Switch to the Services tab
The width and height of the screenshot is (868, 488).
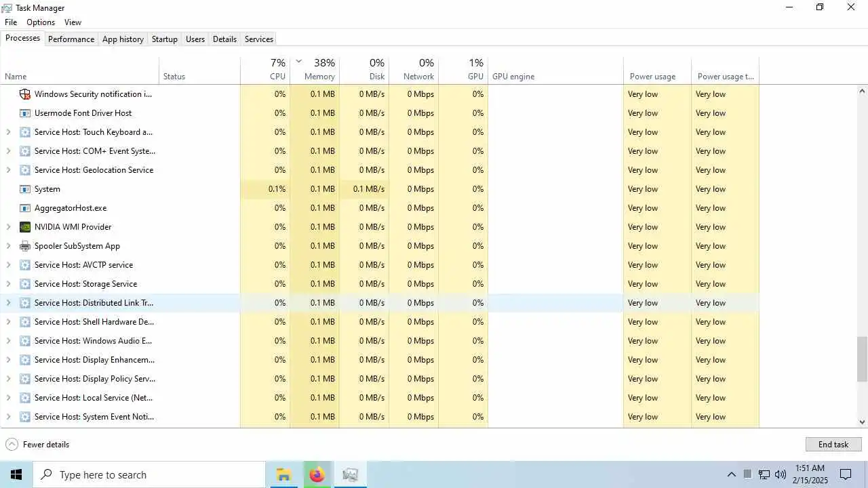(x=259, y=39)
